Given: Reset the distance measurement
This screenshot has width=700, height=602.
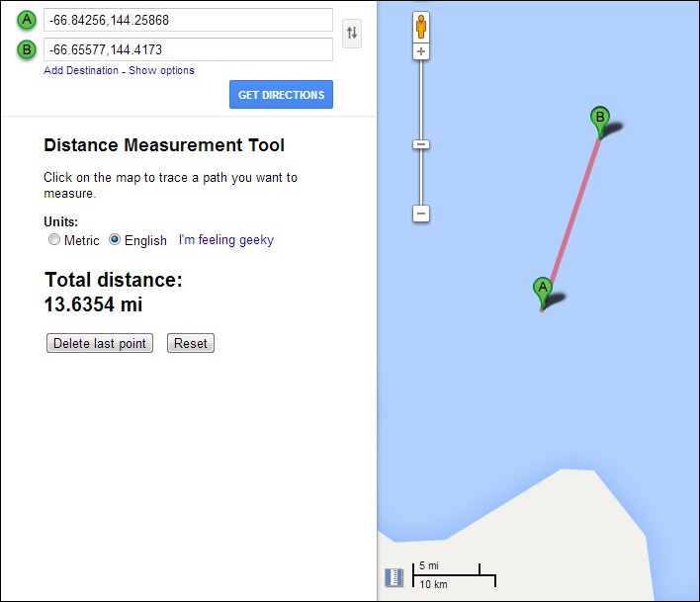Looking at the screenshot, I should pos(190,343).
